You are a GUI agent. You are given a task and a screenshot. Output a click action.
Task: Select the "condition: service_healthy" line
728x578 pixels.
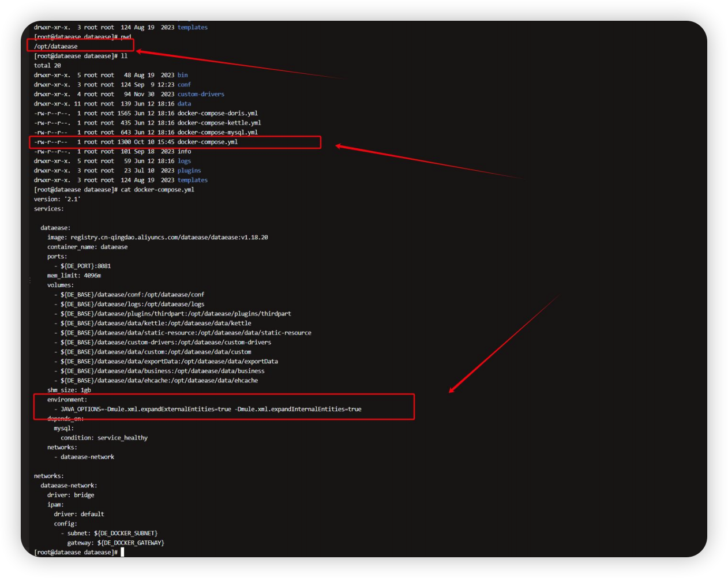click(104, 438)
